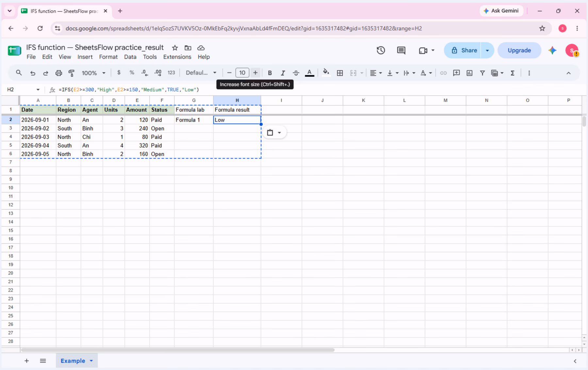The width and height of the screenshot is (588, 370).
Task: Select cell G2 Formula 1
Action: coord(194,120)
